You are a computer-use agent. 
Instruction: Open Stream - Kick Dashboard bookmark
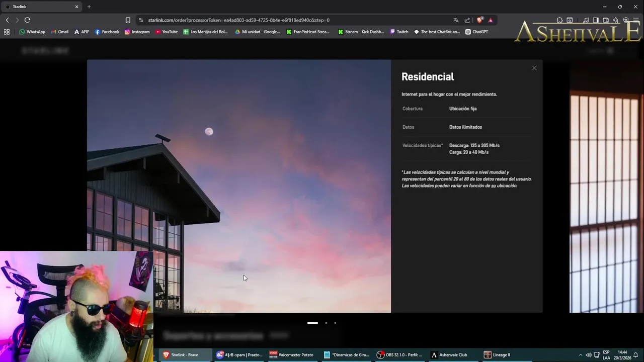pos(361,32)
